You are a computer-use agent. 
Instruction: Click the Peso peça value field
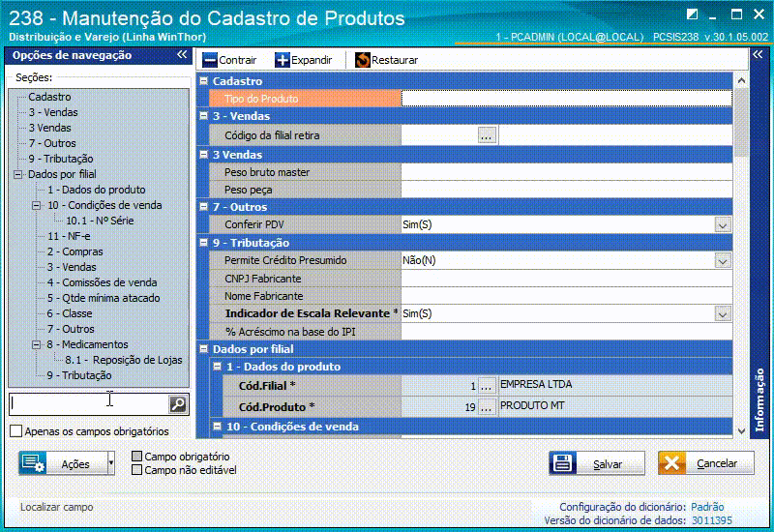pyautogui.click(x=567, y=190)
